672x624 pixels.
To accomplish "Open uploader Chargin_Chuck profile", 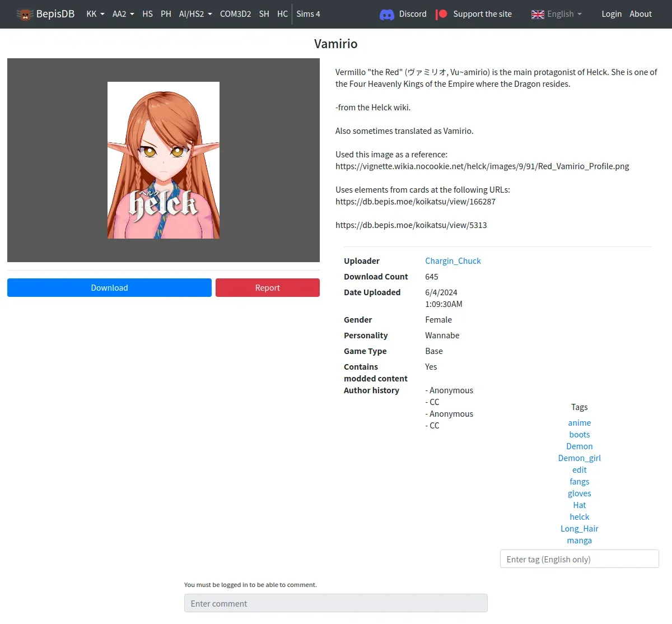I will coord(453,261).
